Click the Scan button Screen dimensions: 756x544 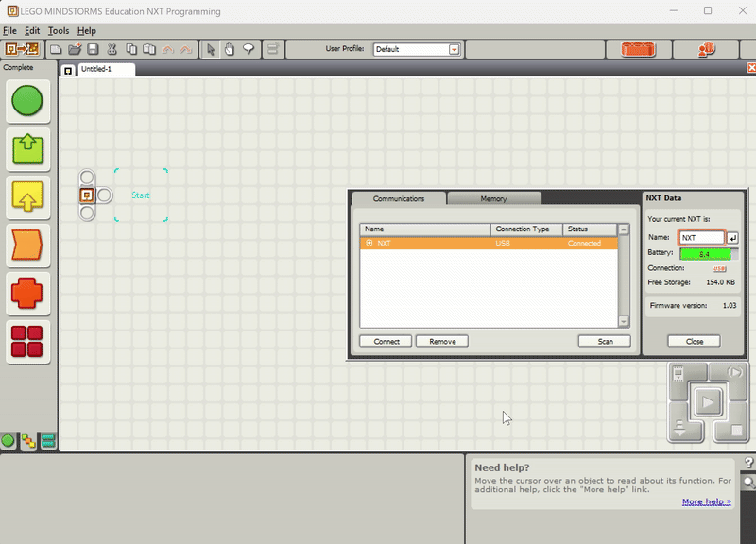pos(605,341)
